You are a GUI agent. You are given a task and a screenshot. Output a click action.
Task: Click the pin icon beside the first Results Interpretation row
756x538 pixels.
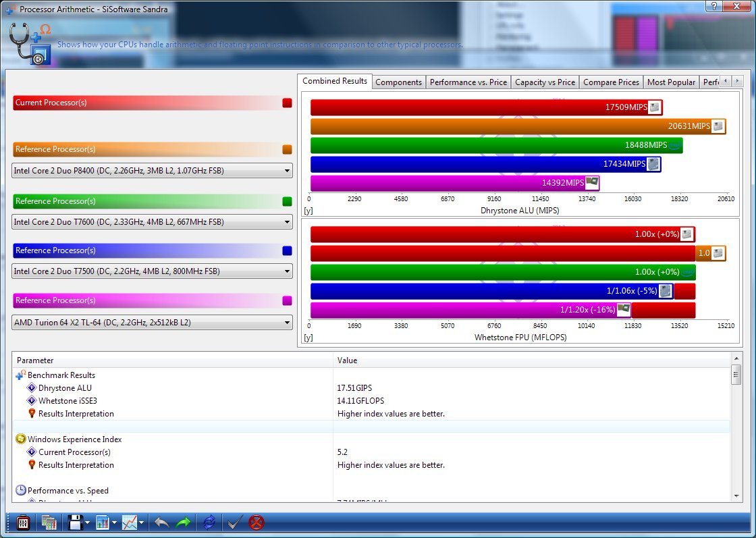point(32,413)
